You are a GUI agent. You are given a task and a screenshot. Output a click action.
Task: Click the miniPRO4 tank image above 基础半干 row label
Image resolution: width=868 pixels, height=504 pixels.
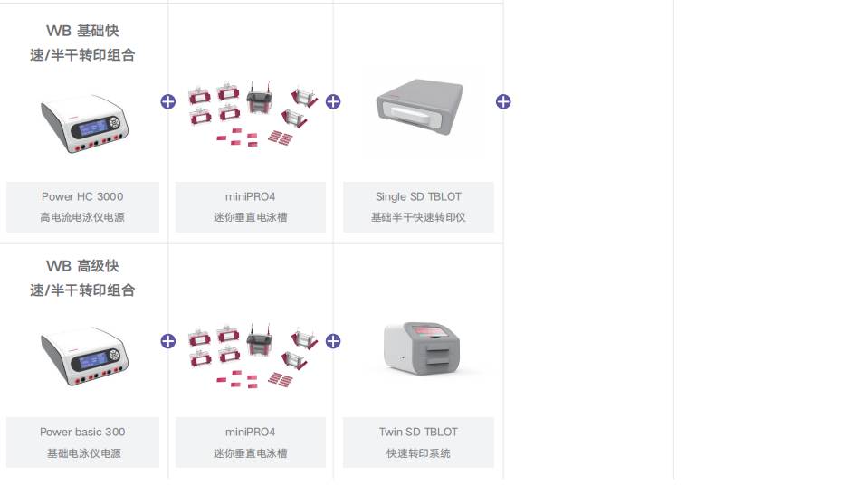tap(252, 112)
